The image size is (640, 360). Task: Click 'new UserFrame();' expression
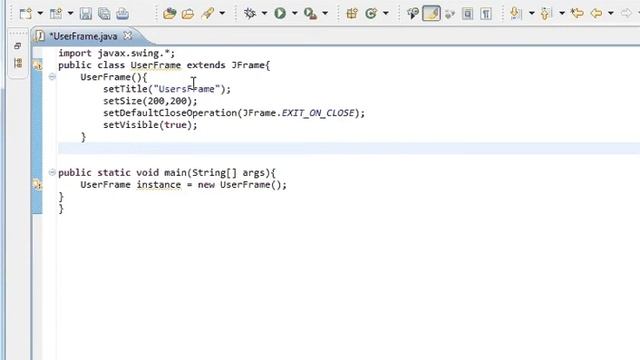242,185
